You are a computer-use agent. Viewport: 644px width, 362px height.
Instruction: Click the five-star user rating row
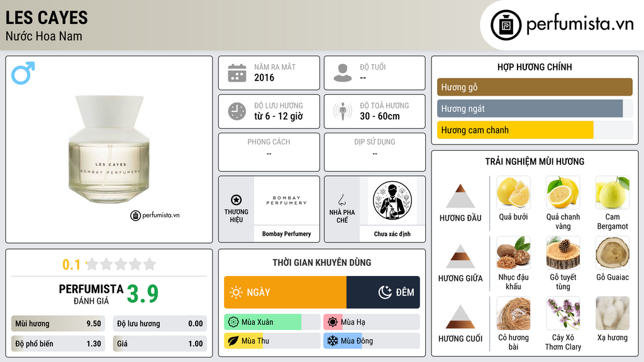point(121,264)
